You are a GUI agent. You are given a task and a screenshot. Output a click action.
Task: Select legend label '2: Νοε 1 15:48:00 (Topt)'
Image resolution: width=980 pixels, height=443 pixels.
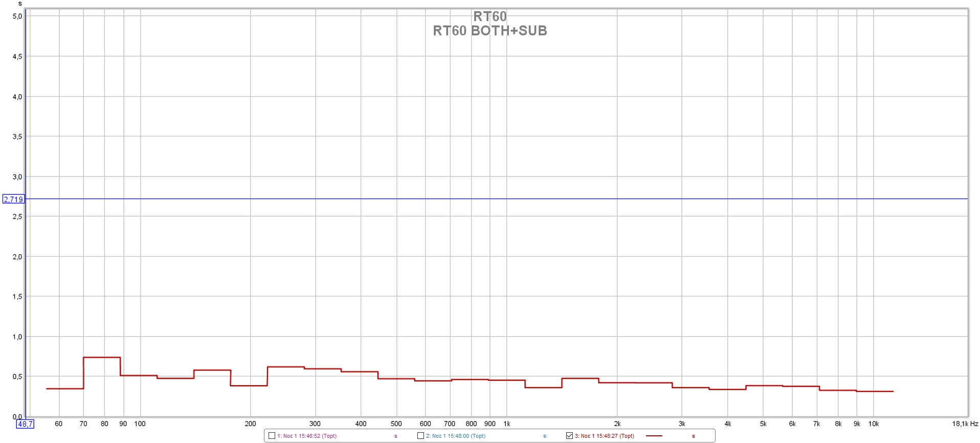(x=456, y=436)
